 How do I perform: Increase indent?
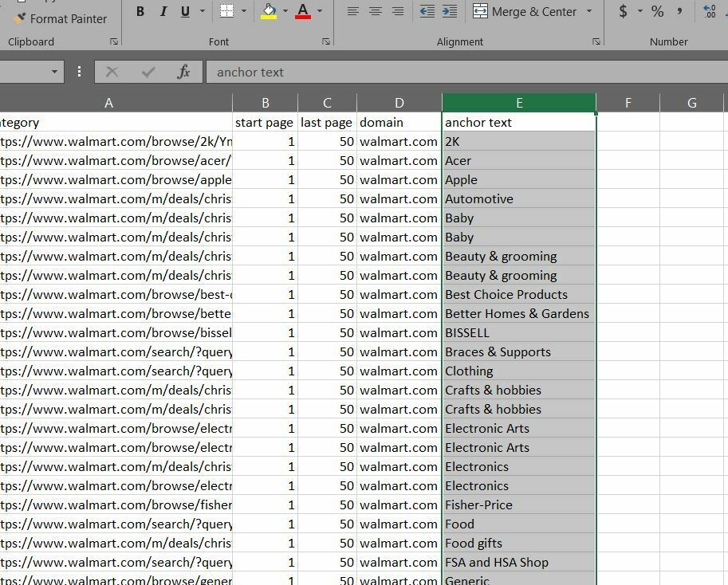[x=450, y=11]
